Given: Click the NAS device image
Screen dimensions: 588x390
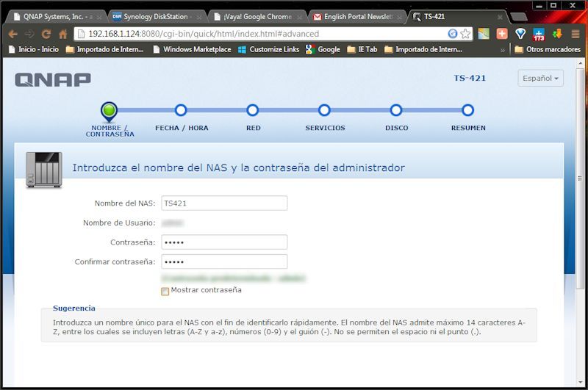Looking at the screenshot, I should coord(44,170).
